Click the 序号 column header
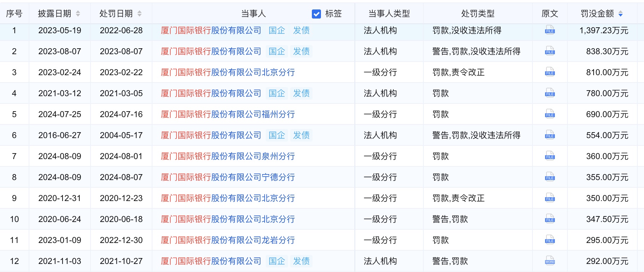 (x=14, y=14)
